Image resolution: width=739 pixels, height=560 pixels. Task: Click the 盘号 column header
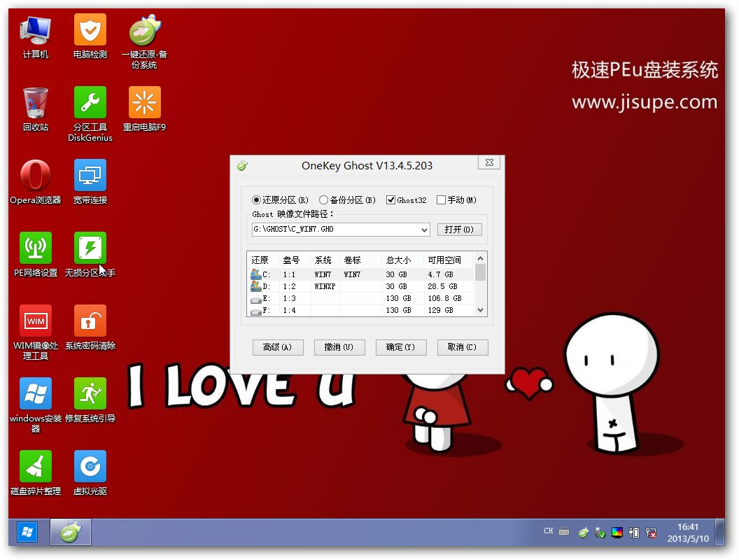[295, 260]
